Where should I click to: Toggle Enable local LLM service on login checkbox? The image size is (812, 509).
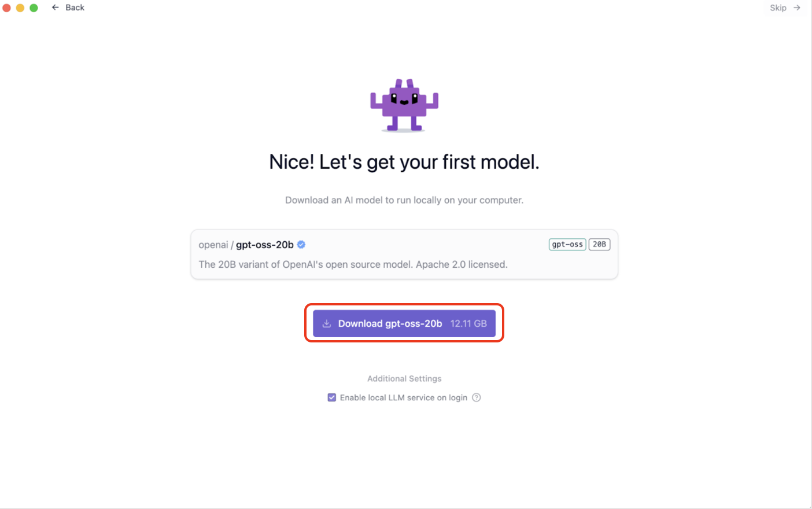pyautogui.click(x=332, y=397)
